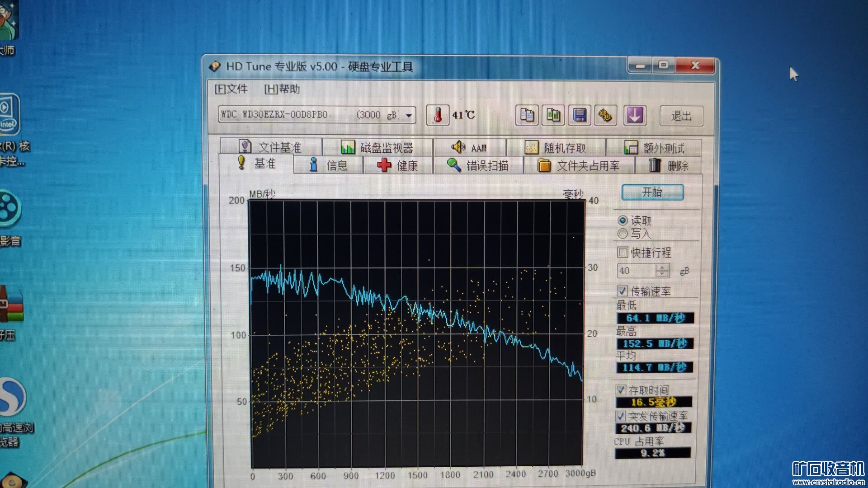The image size is (868, 488).
Task: Toggle the 传输速率 checkbox
Action: tap(622, 291)
